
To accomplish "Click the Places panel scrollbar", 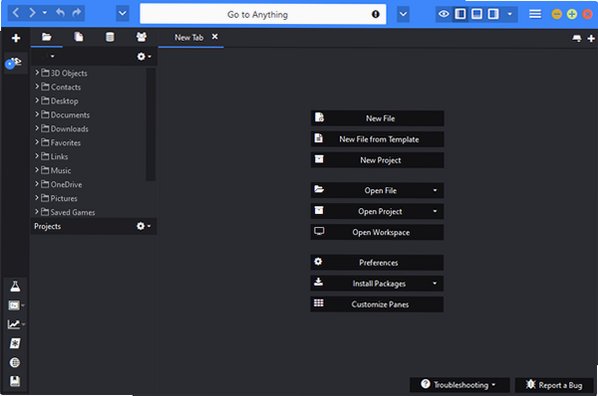I will point(151,124).
